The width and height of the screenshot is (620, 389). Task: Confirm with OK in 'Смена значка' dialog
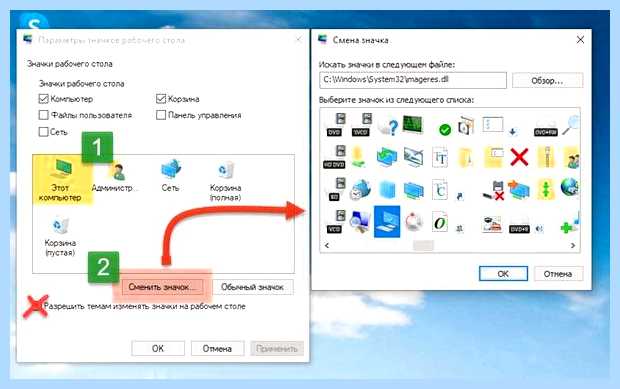(x=503, y=274)
